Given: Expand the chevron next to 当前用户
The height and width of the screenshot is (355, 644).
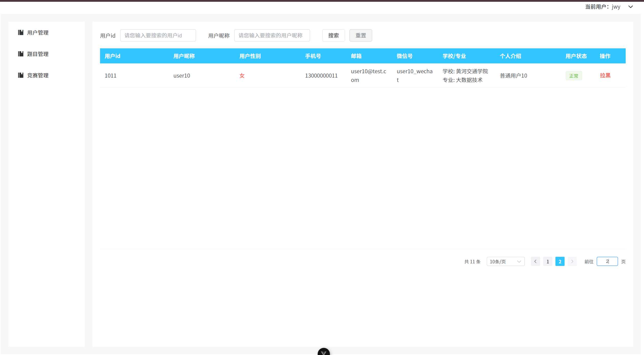Looking at the screenshot, I should point(631,7).
